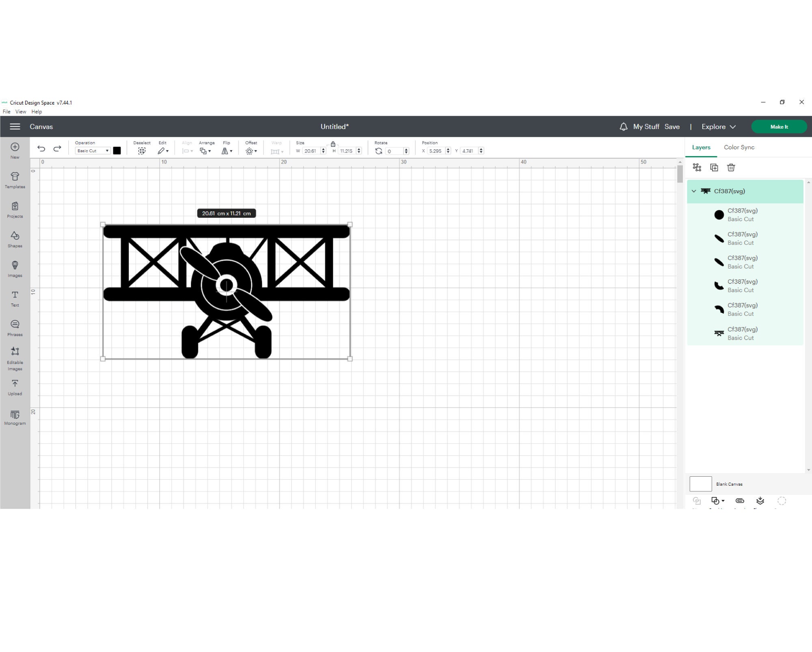The width and height of the screenshot is (812, 652).
Task: Select the Shapes tool in the sidebar
Action: coord(15,239)
